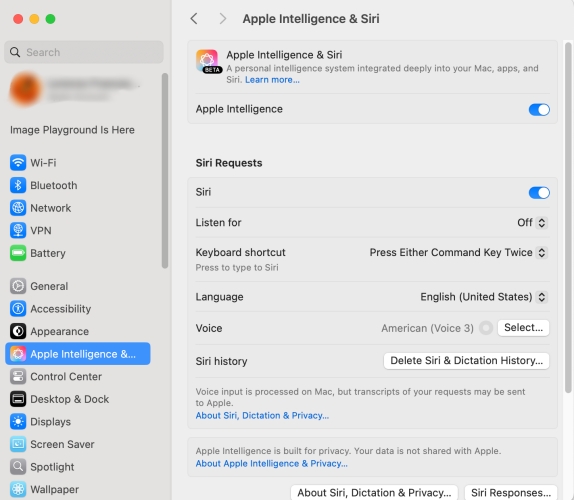
Task: Click Press to type to Siri caption
Action: pyautogui.click(x=237, y=268)
